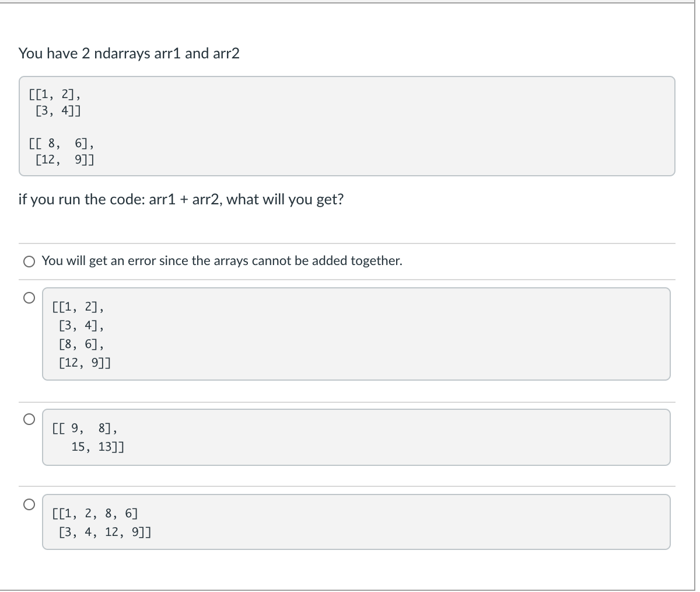Select the error answer radio button
The width and height of the screenshot is (700, 592).
point(29,262)
